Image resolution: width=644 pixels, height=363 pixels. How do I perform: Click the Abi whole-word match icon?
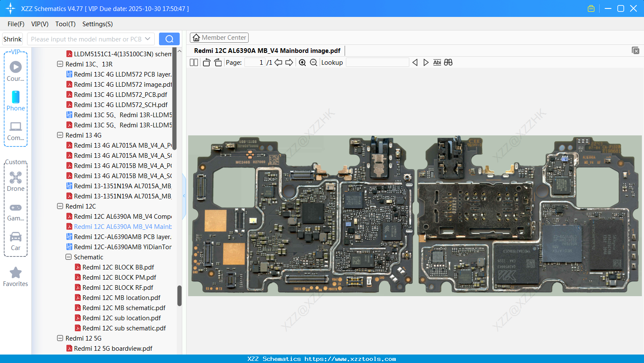(437, 62)
